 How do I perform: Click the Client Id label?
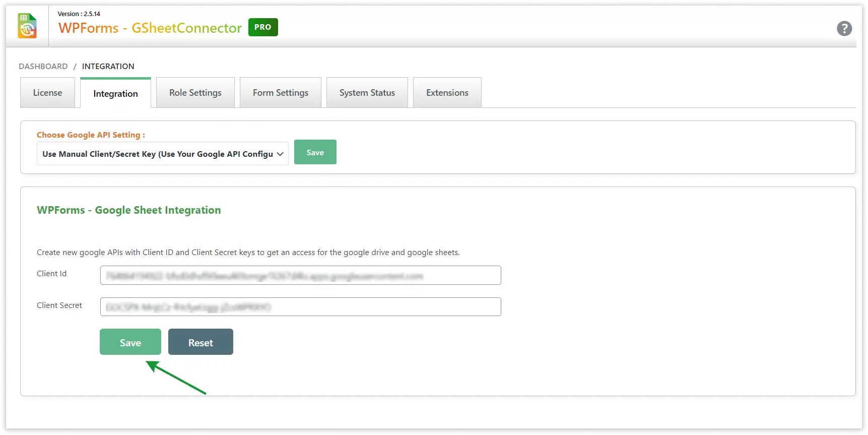[x=51, y=273]
